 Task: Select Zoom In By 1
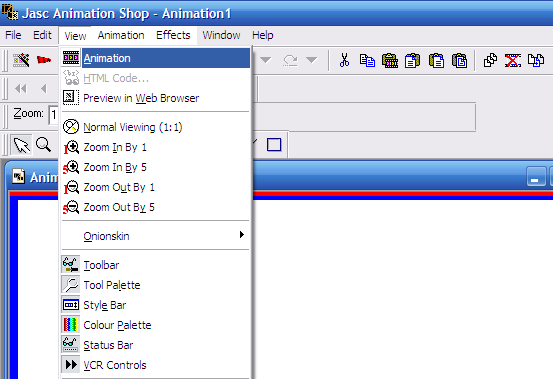click(x=156, y=147)
